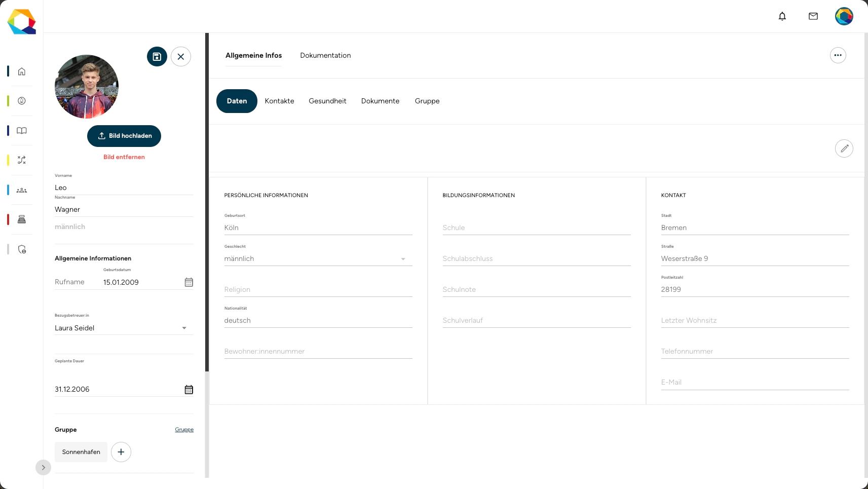Click the Bild entfernen link
This screenshot has height=489, width=868.
tap(124, 157)
